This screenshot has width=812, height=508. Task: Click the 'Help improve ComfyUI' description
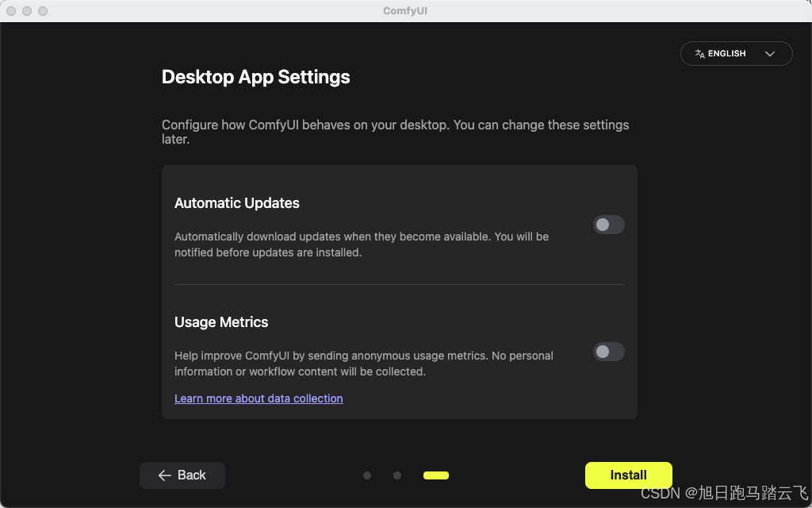click(x=363, y=364)
